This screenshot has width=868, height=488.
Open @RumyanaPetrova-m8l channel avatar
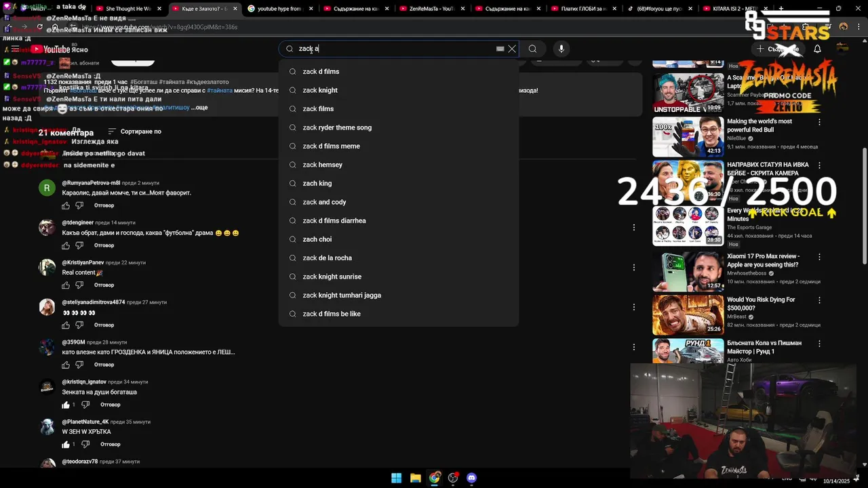pos(47,188)
